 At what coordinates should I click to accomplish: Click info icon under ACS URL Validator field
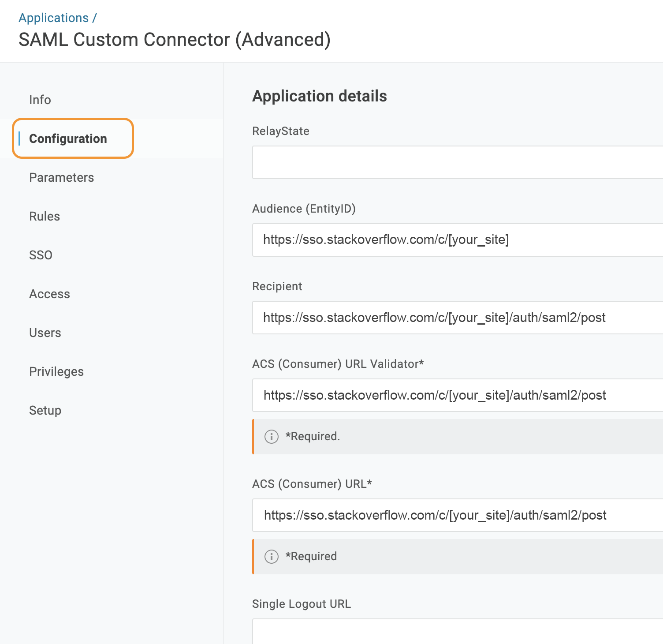[x=271, y=437]
